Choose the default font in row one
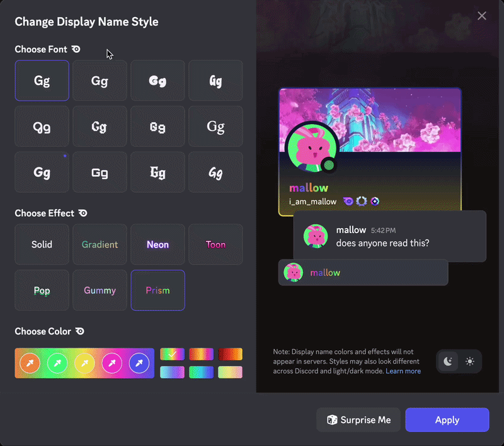Viewport: 504px width, 446px height. (42, 81)
